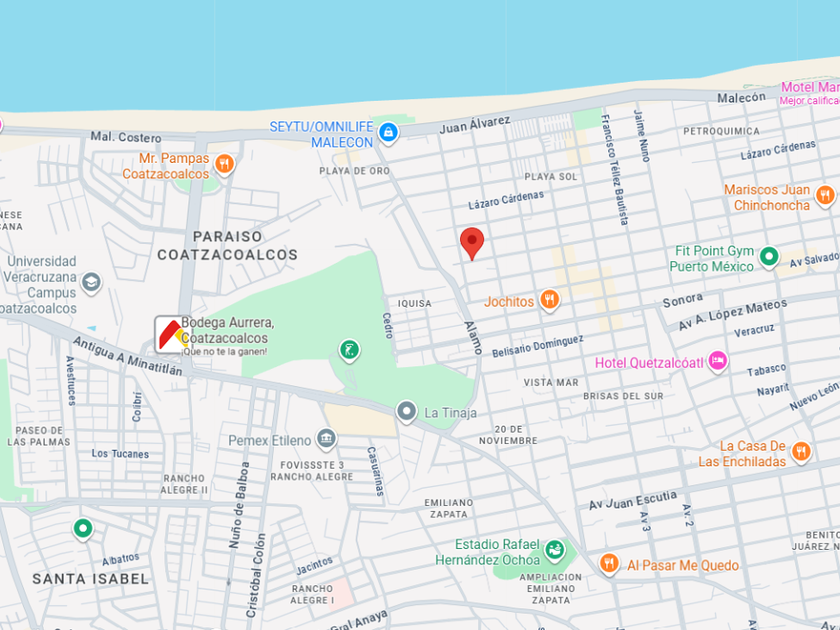
Task: Click the BRISAS DEL SUR area label
Action: (x=623, y=396)
